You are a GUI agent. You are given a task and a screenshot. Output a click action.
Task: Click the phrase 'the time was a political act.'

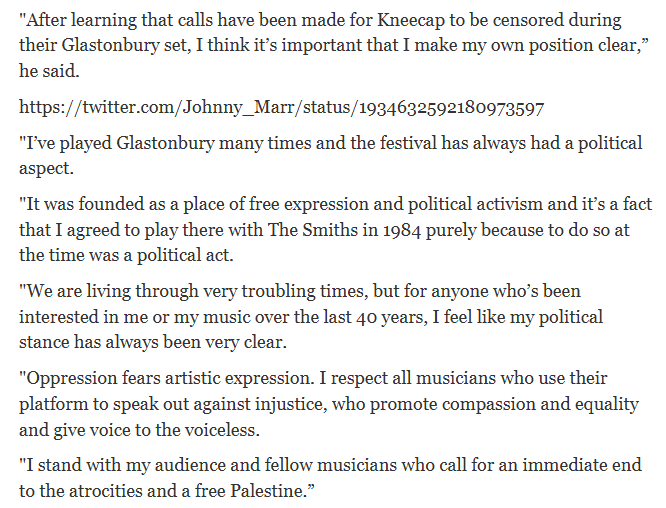(x=126, y=256)
